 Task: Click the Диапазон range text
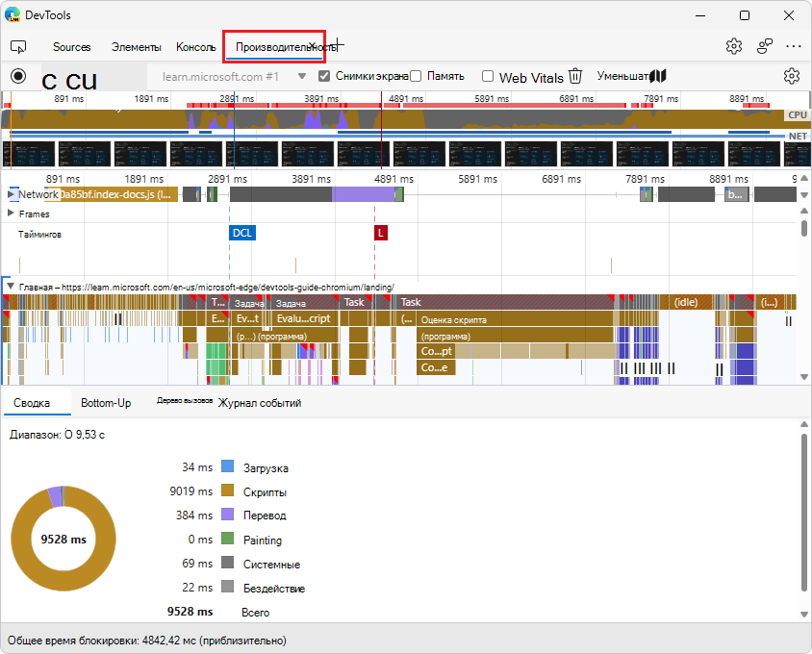pyautogui.click(x=57, y=435)
